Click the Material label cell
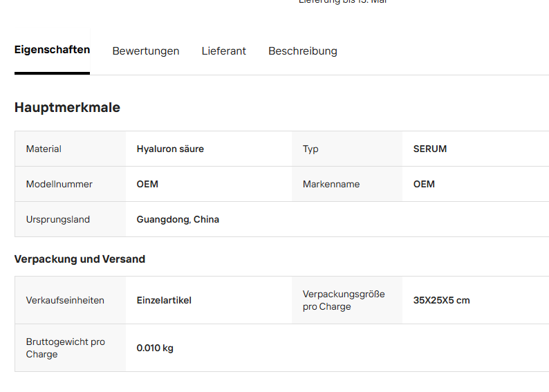This screenshot has width=549, height=392. (x=71, y=149)
